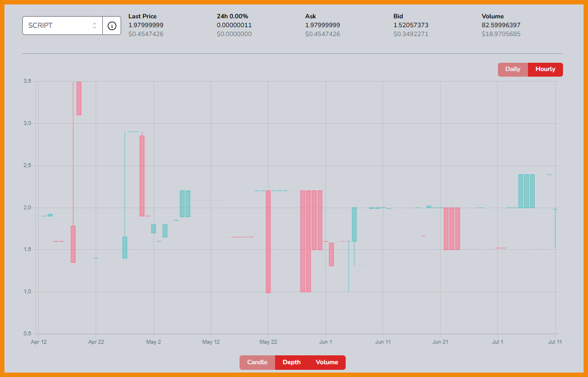Click the May 12 x-axis label
This screenshot has width=588, height=377.
(211, 342)
